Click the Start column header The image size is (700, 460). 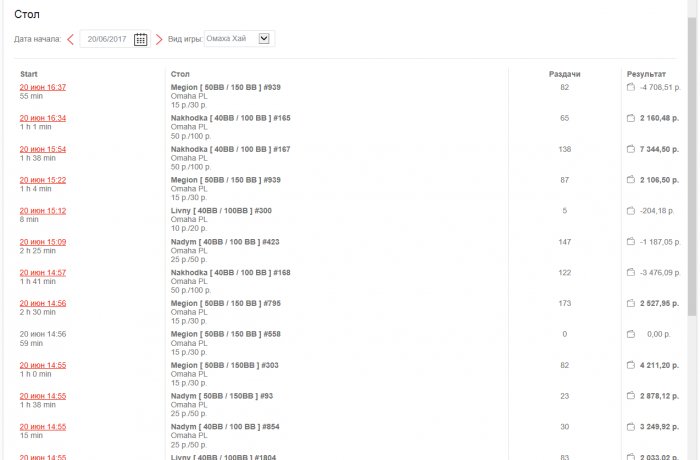[29, 74]
